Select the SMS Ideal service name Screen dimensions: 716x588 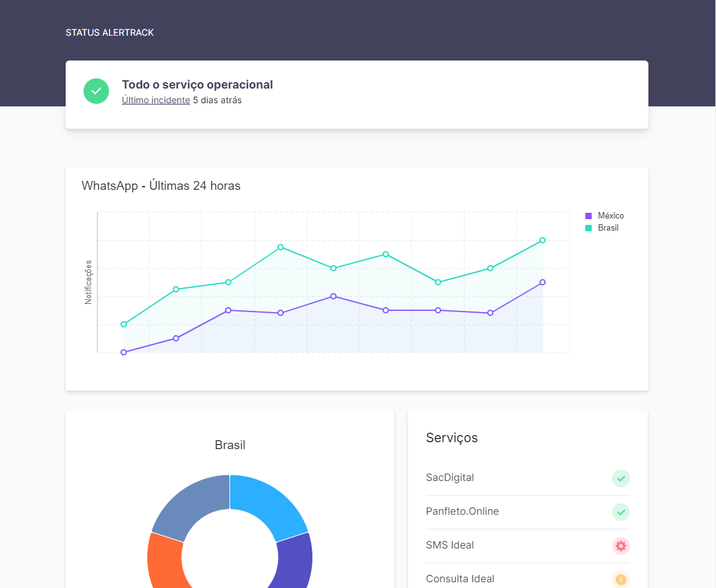[x=449, y=545]
